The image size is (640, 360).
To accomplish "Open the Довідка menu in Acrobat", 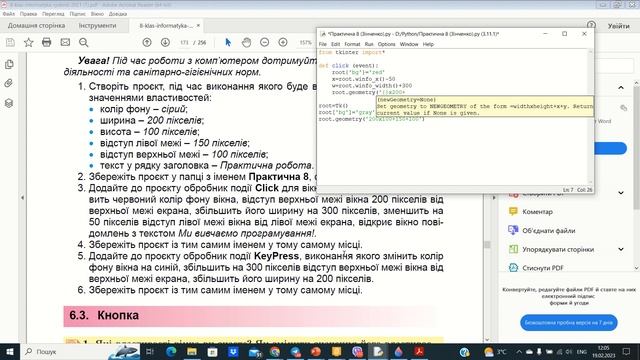I will 118,14.
